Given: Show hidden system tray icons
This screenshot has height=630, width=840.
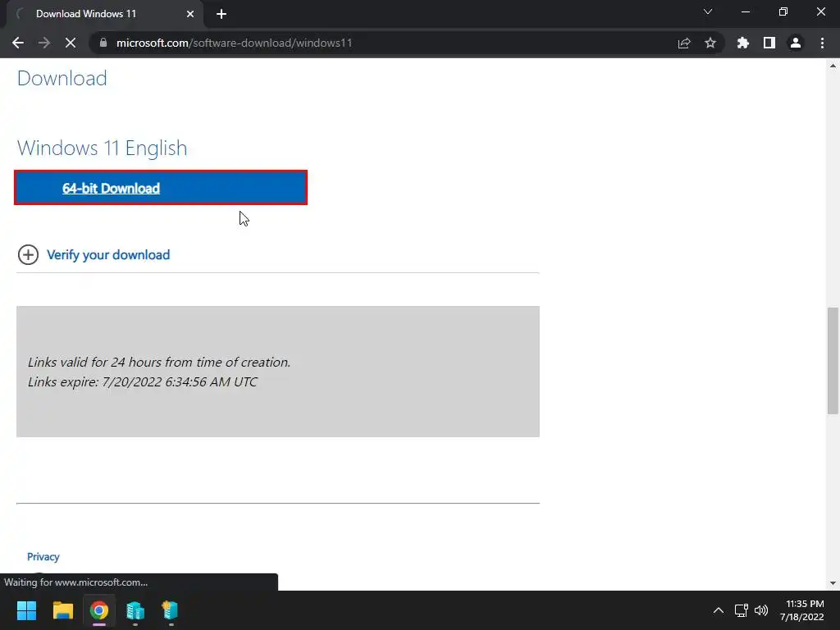Looking at the screenshot, I should coord(719,610).
